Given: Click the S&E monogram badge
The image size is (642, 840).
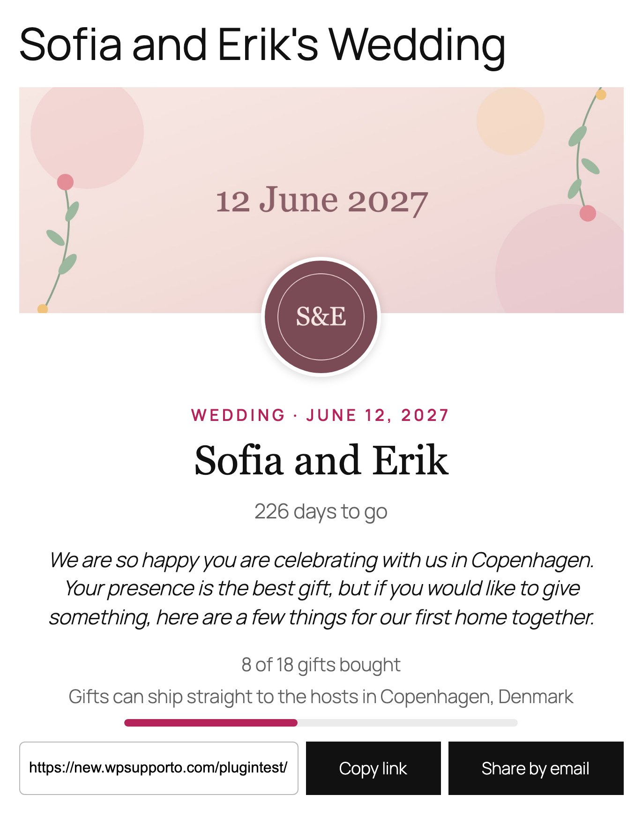Looking at the screenshot, I should coord(321,317).
